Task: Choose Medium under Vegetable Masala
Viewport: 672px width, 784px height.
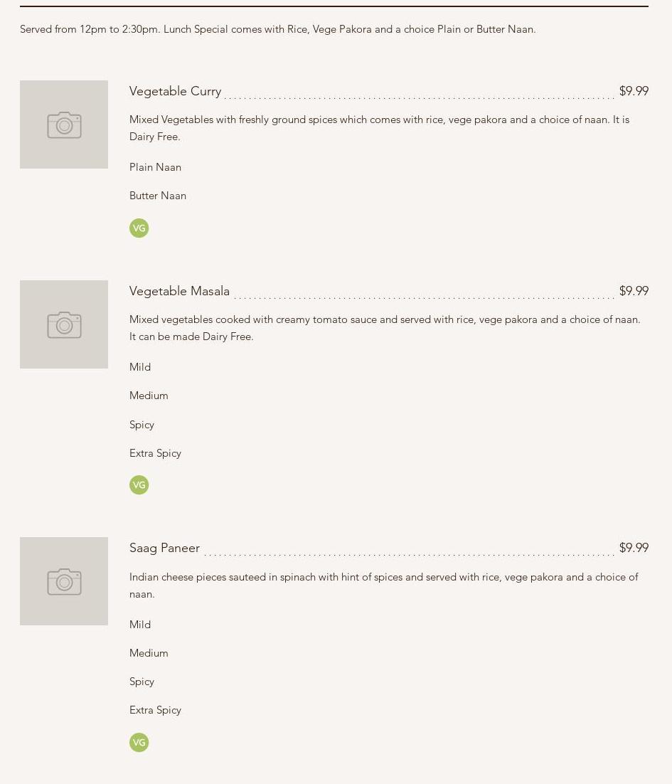Action: pyautogui.click(x=149, y=396)
